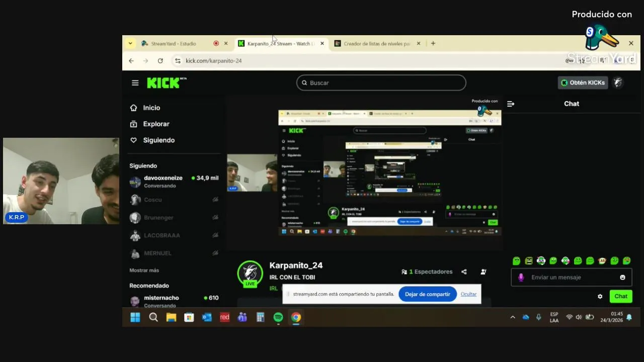
Task: Reload the page in the browser
Action: coord(160,60)
